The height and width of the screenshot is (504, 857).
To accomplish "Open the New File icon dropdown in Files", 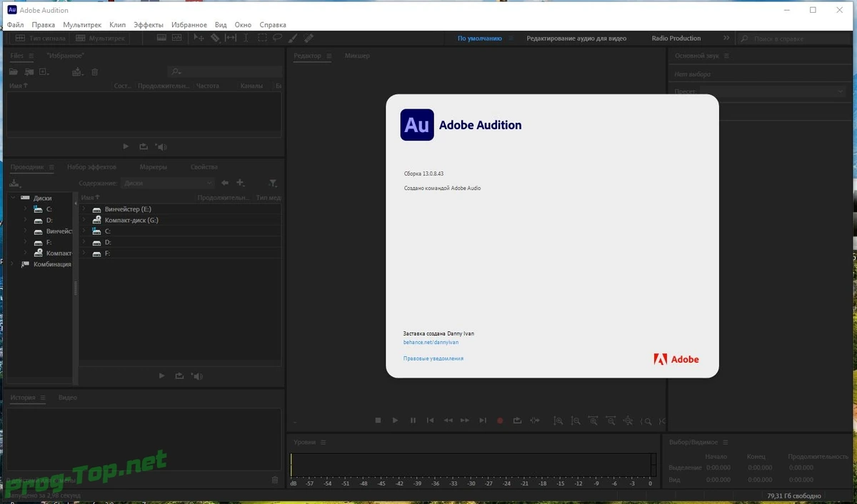I will pos(44,71).
